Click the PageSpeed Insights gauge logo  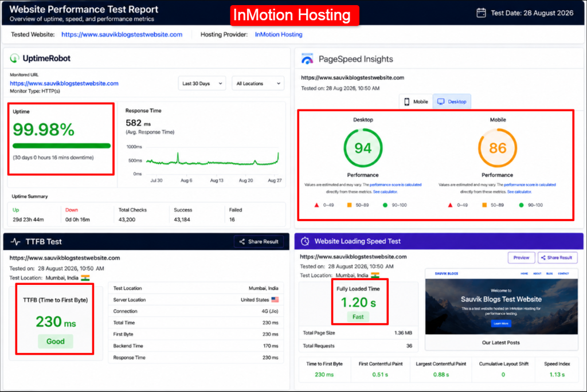(307, 59)
